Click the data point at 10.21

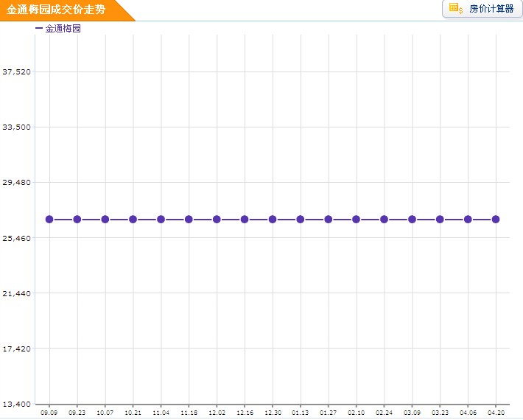tap(133, 219)
